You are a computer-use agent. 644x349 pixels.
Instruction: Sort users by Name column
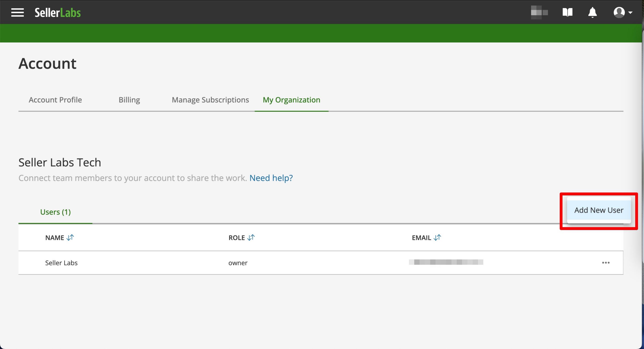[70, 237]
